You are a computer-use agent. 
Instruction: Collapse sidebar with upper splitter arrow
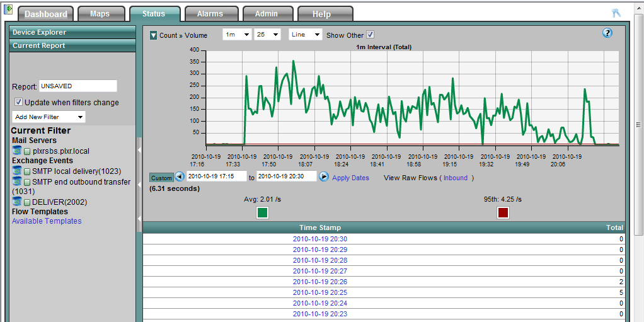click(x=139, y=151)
